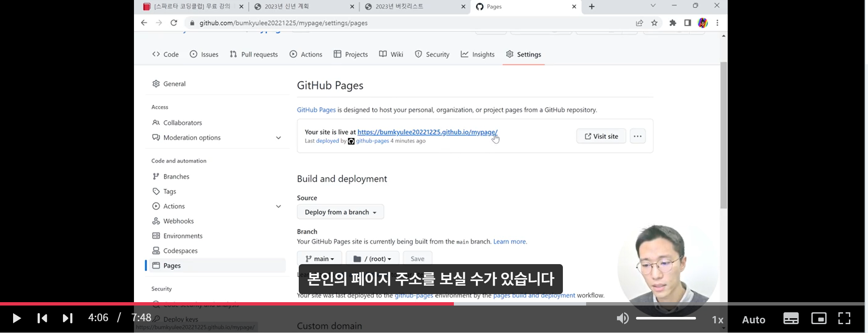This screenshot has width=868, height=333.
Task: Expand sidebar Actions chevron
Action: (x=278, y=206)
